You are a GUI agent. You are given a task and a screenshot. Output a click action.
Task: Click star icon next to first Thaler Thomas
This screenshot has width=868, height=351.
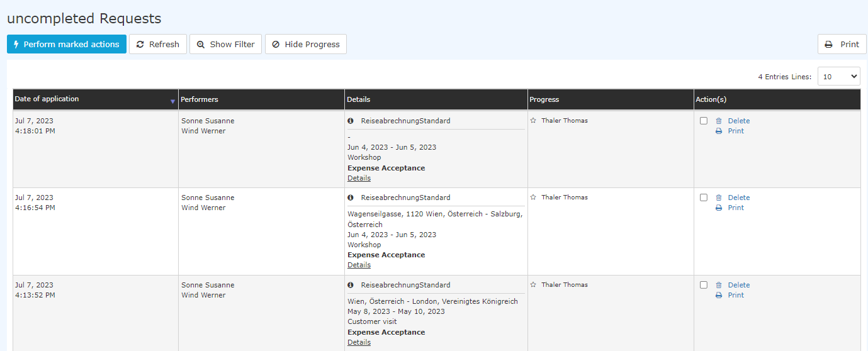(533, 120)
